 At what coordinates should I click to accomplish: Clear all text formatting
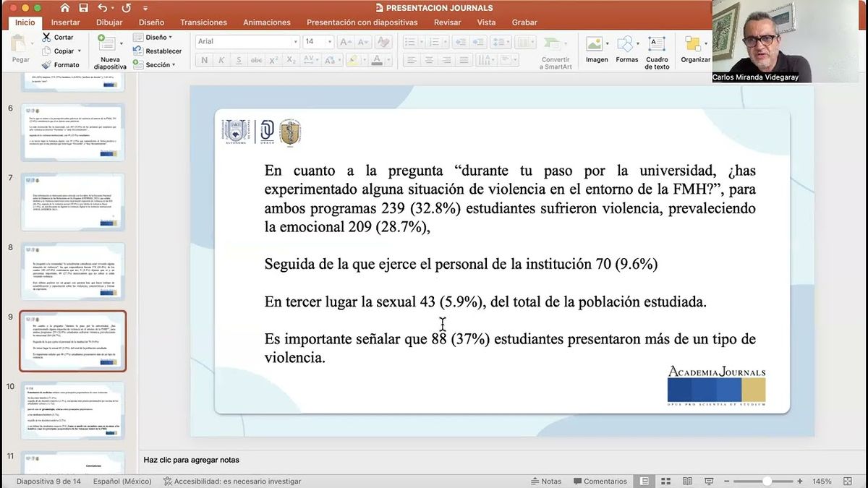[383, 42]
